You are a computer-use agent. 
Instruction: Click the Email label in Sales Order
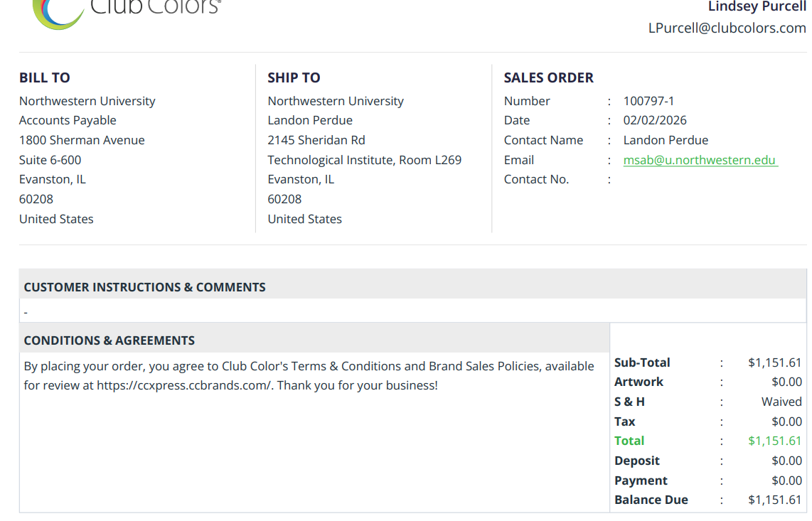519,160
